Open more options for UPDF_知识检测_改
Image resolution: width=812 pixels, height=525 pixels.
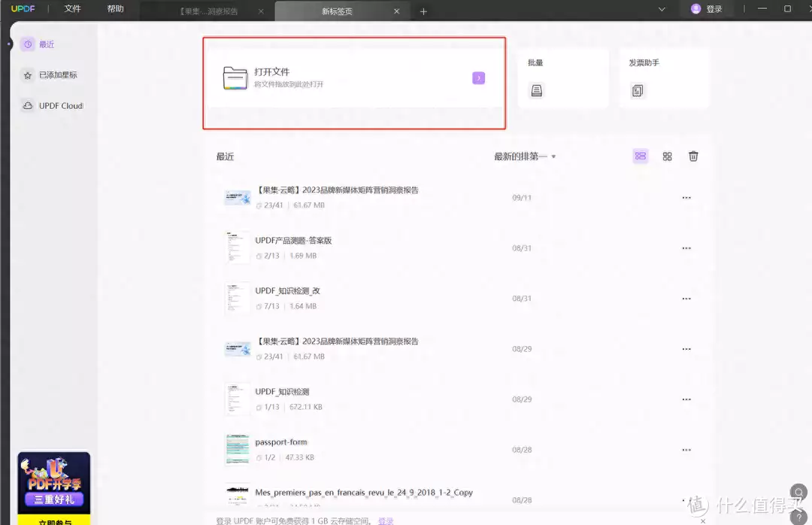pyautogui.click(x=686, y=299)
